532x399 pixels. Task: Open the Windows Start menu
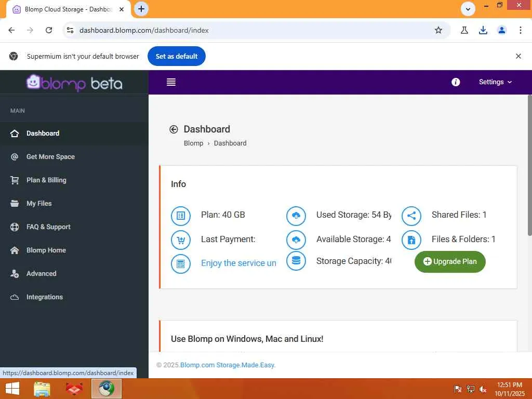tap(12, 389)
